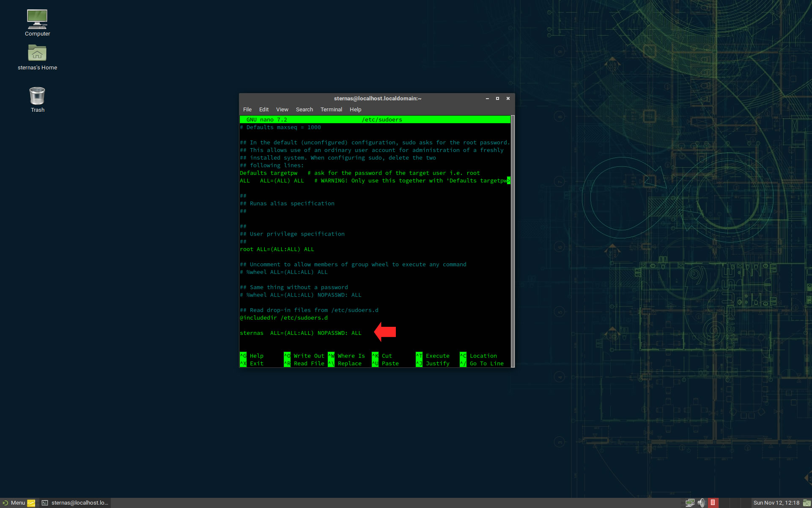Screen dimensions: 812x508
Task: Select the sternas's Home folder icon
Action: click(x=37, y=57)
